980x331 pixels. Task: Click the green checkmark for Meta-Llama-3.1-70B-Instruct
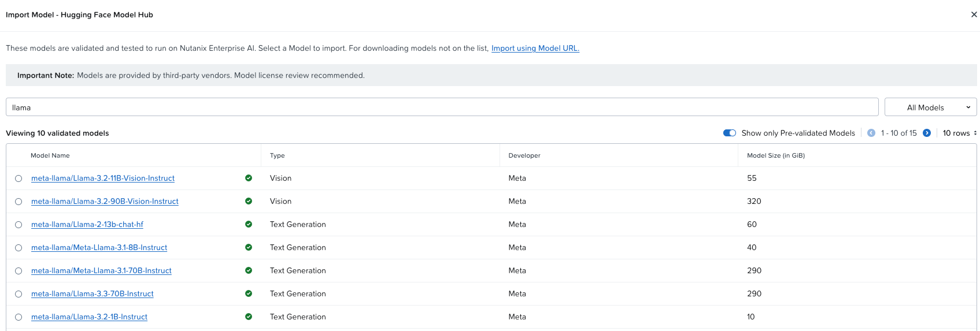[249, 270]
